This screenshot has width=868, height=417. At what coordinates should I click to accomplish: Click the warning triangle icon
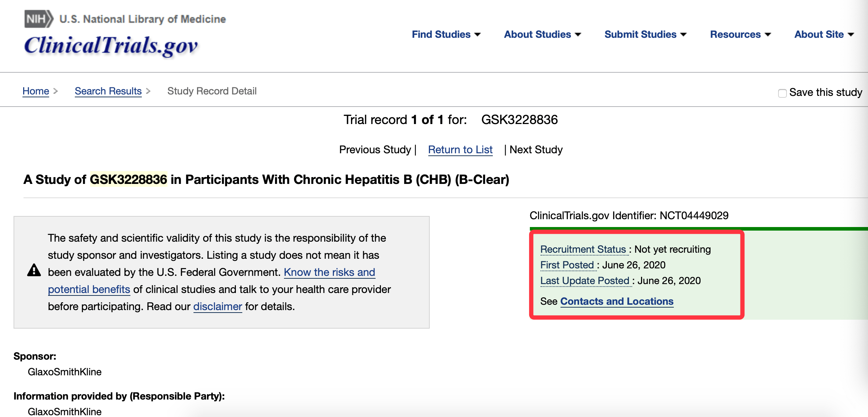34,271
